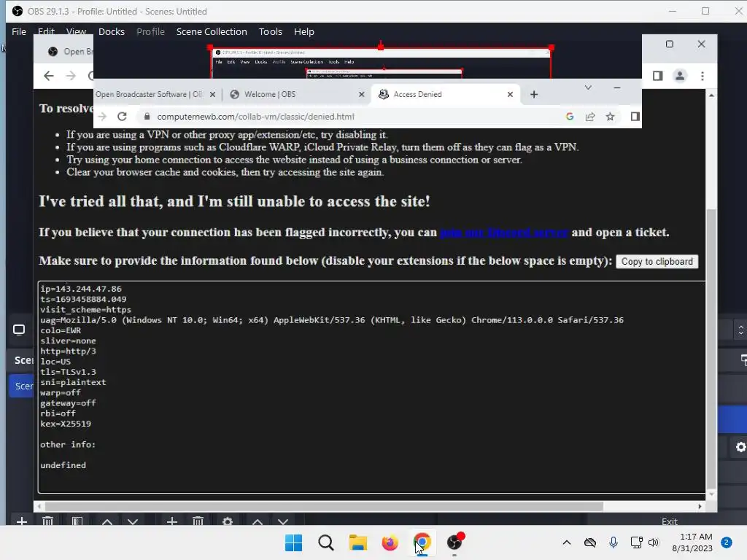Open source properties gear icon
The height and width of the screenshot is (560, 747).
[x=228, y=521]
